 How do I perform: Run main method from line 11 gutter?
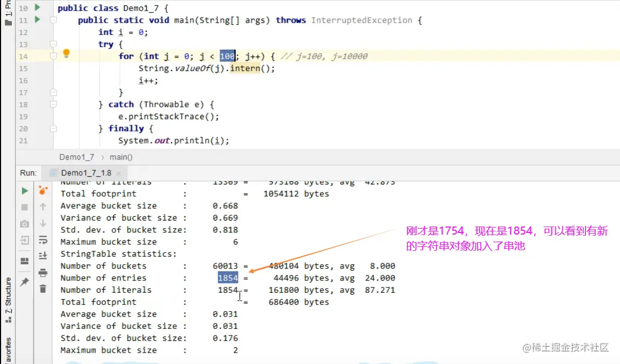click(37, 19)
